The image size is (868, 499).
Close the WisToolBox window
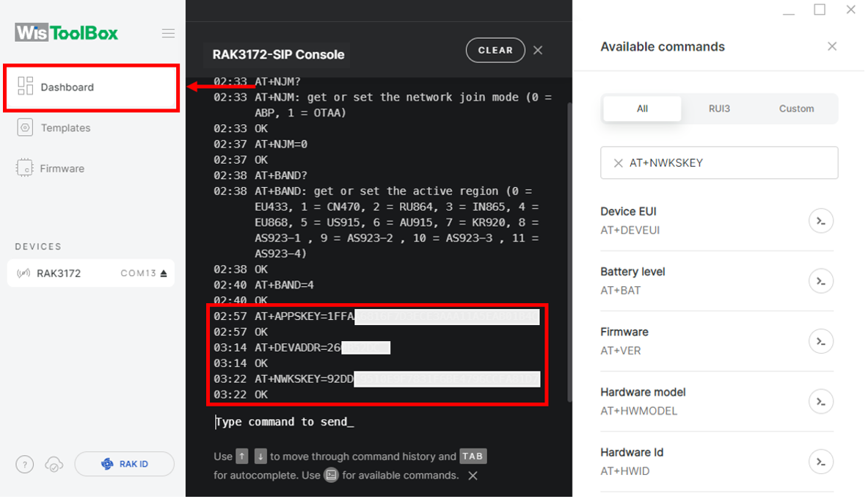851,10
